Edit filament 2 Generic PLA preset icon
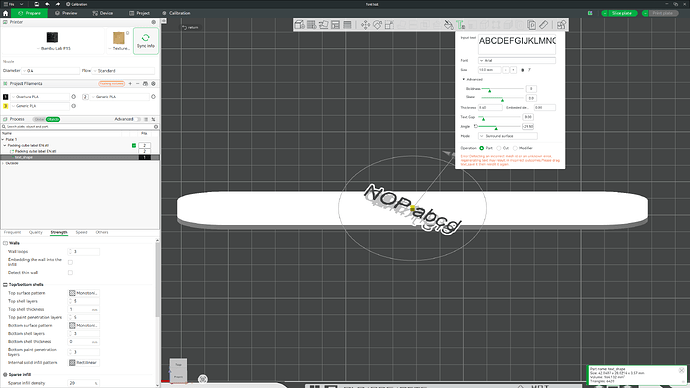This screenshot has height=388, width=690. pos(154,97)
